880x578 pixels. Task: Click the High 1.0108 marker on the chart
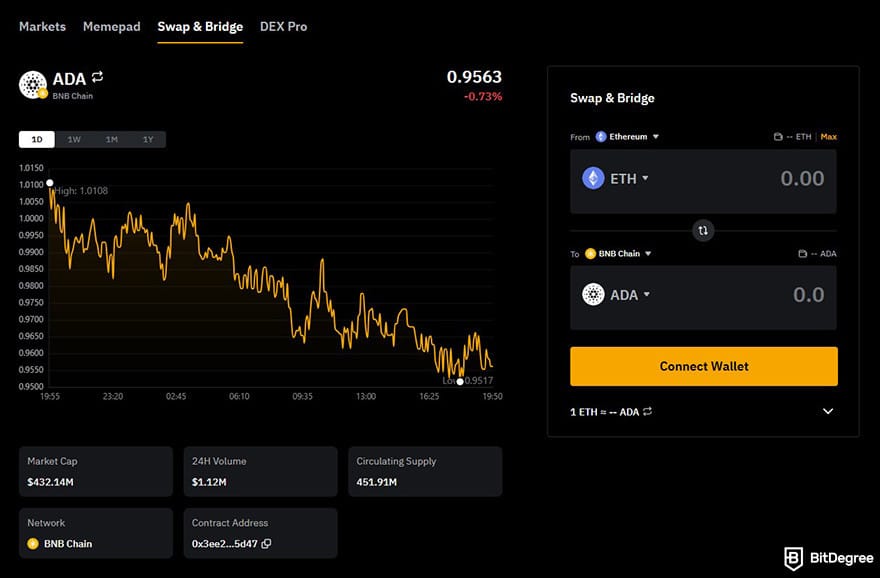click(50, 183)
